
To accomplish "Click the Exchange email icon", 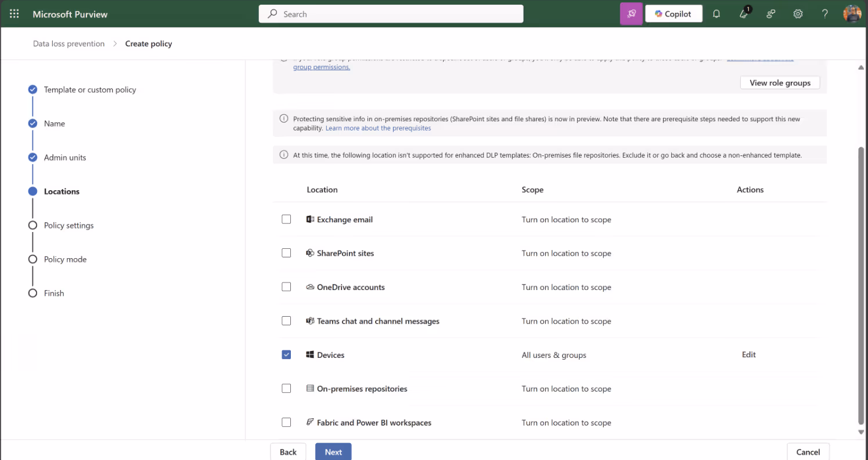I will pos(310,219).
